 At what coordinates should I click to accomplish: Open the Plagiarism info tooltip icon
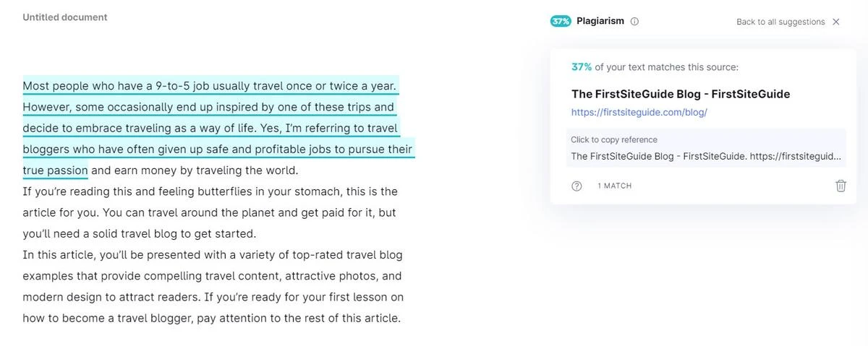pos(634,22)
